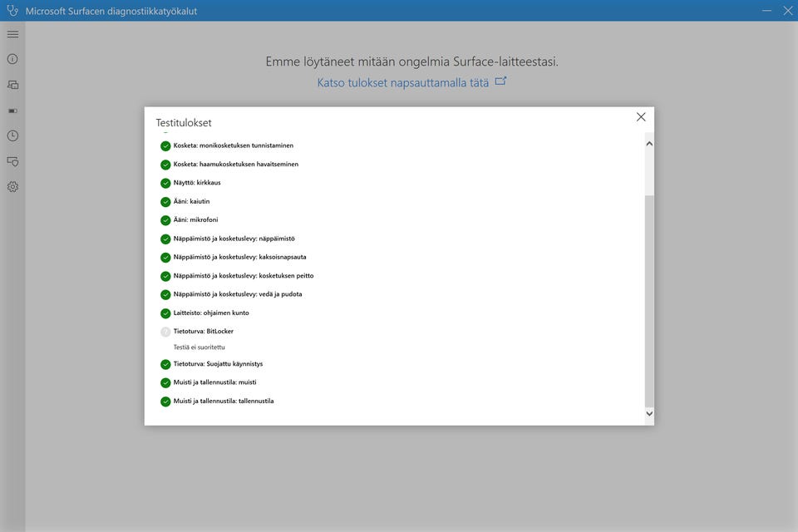This screenshot has height=532, width=798.
Task: Select 'Ääni: mikrofoni' result text
Action: [x=195, y=219]
